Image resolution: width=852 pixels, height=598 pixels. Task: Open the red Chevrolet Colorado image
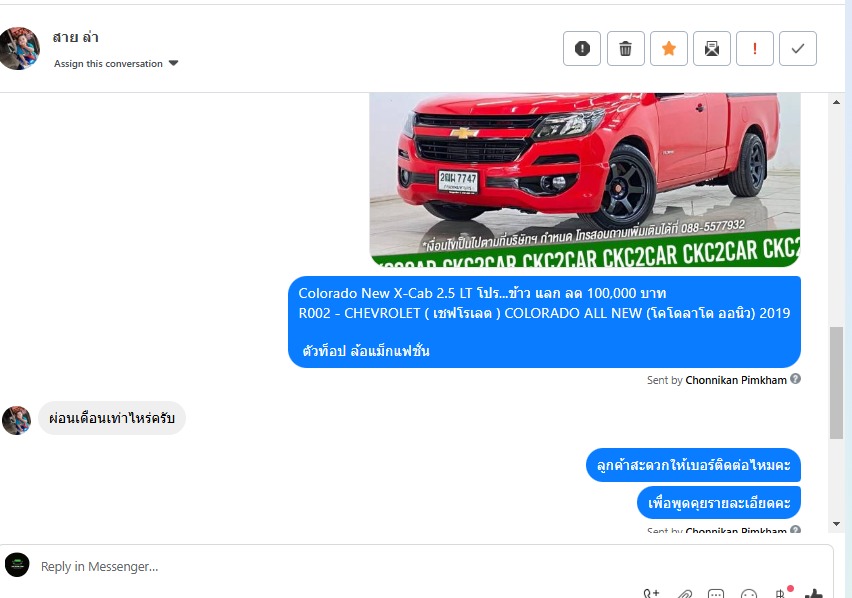coord(585,179)
